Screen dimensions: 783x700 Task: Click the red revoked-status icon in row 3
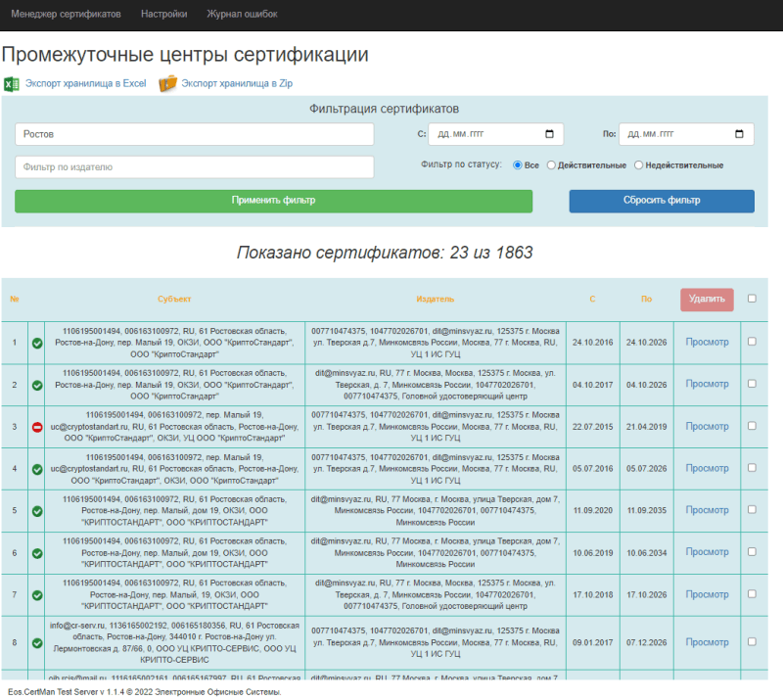click(36, 426)
